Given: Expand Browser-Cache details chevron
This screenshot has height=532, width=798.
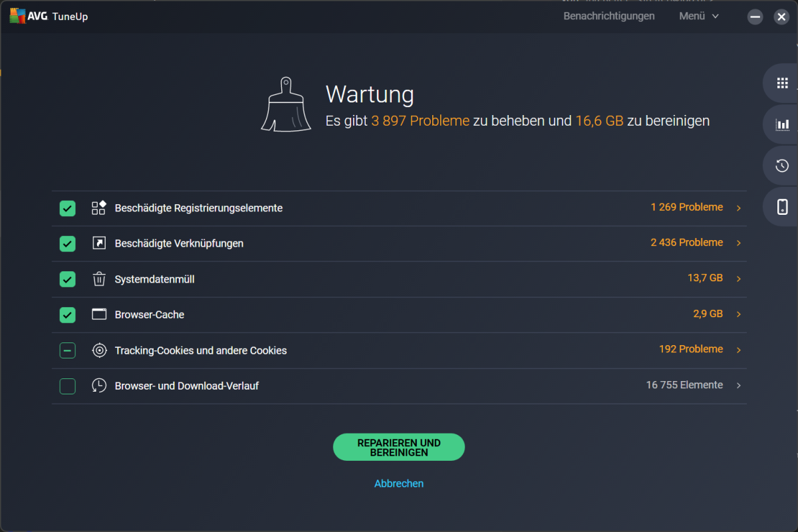Looking at the screenshot, I should click(738, 315).
